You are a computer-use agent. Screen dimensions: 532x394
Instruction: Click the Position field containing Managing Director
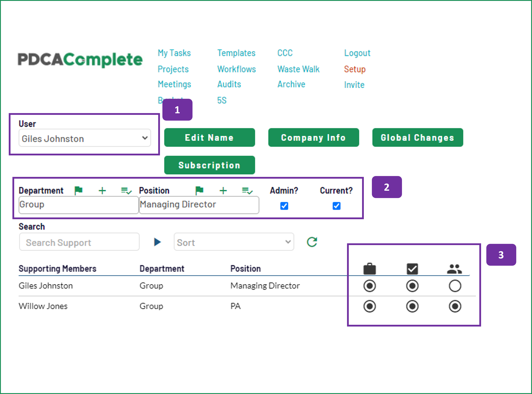pyautogui.click(x=199, y=205)
